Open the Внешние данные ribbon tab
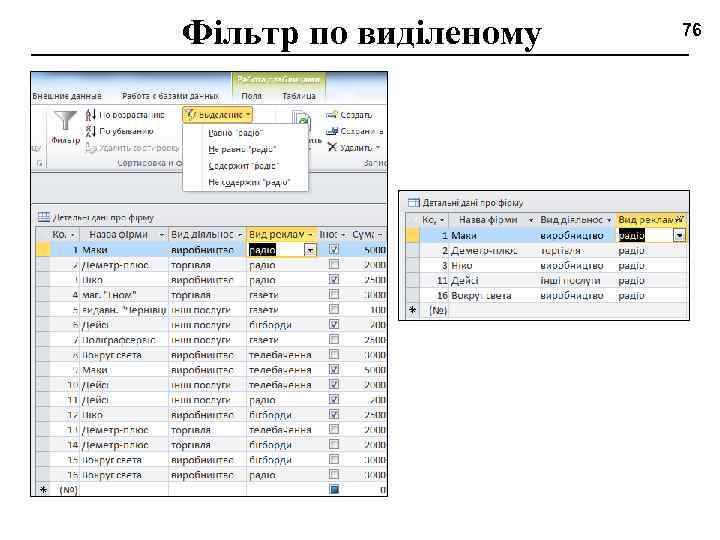720x540 pixels. pos(67,96)
